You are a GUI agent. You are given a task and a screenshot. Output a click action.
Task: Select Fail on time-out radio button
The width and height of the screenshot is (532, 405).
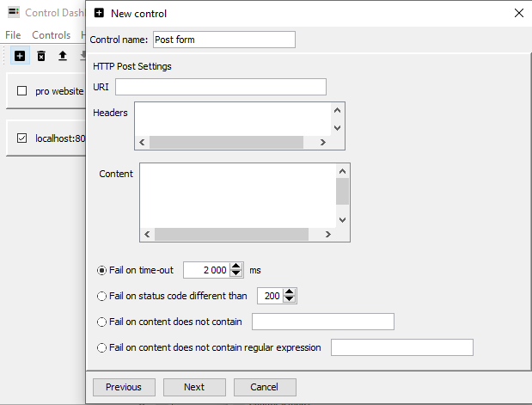click(101, 270)
